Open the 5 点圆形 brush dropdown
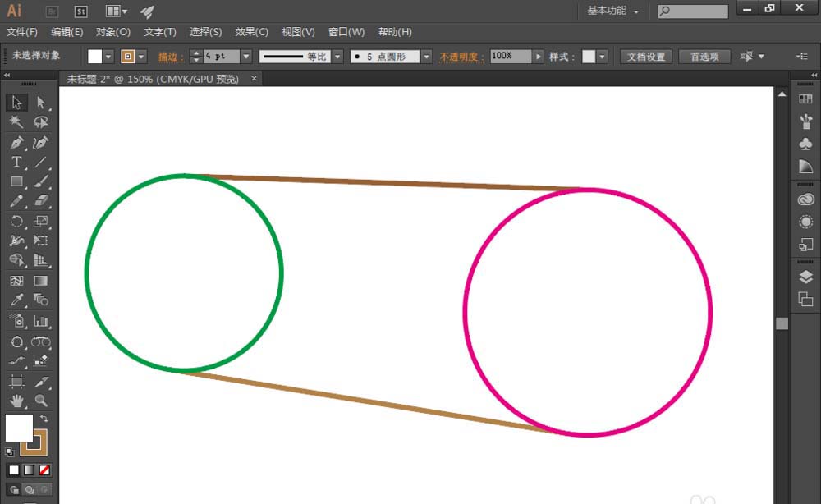 tap(427, 57)
